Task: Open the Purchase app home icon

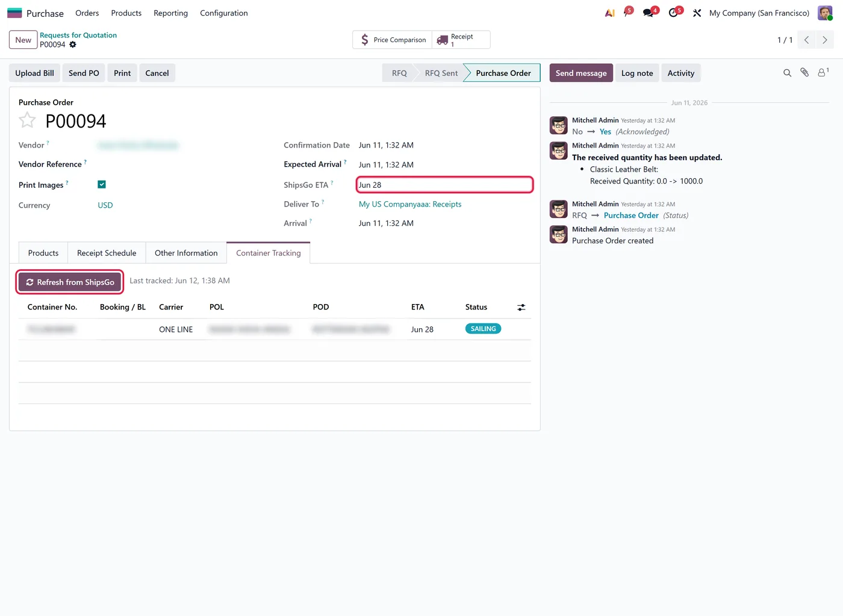Action: coord(14,13)
